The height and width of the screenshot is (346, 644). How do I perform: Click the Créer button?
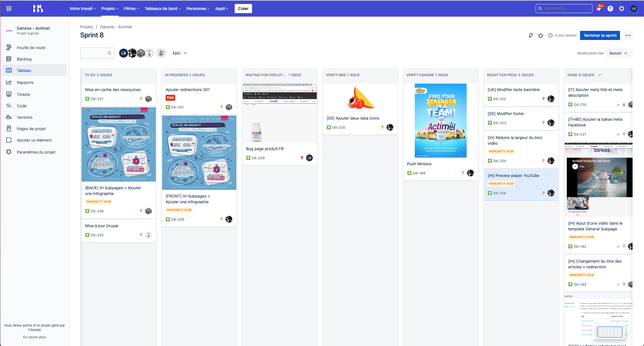[x=243, y=9]
